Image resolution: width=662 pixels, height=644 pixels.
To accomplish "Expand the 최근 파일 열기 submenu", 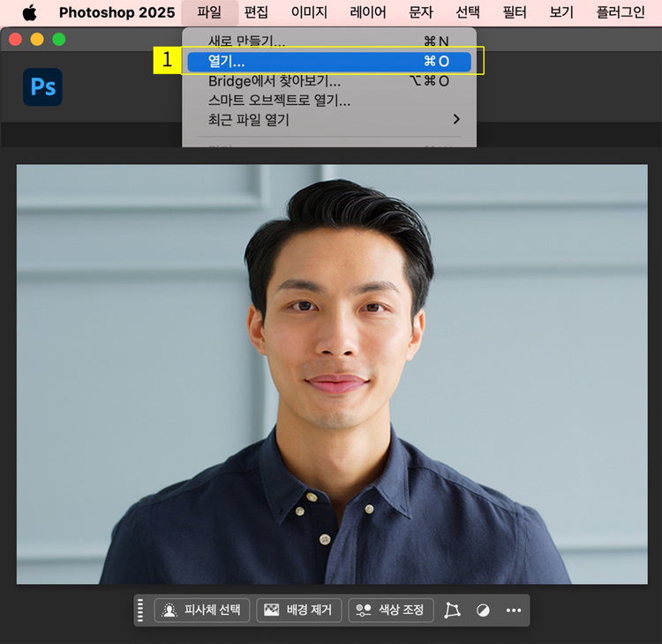I will click(x=329, y=120).
